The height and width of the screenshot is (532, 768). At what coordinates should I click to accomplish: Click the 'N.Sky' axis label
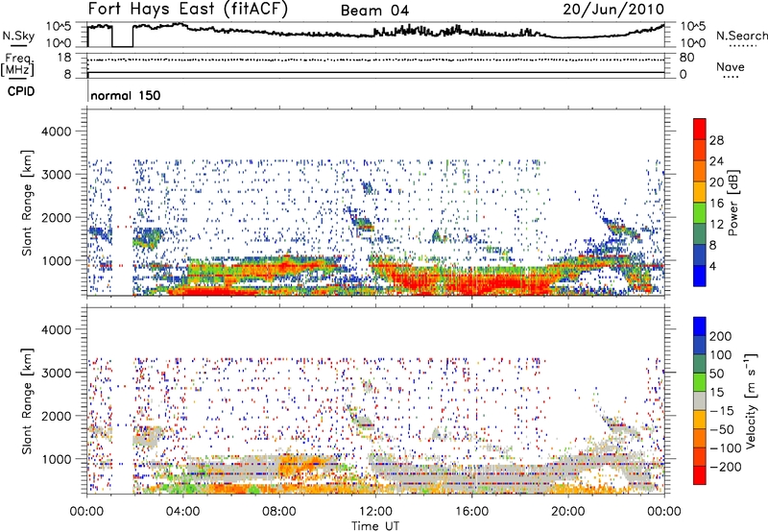click(18, 36)
